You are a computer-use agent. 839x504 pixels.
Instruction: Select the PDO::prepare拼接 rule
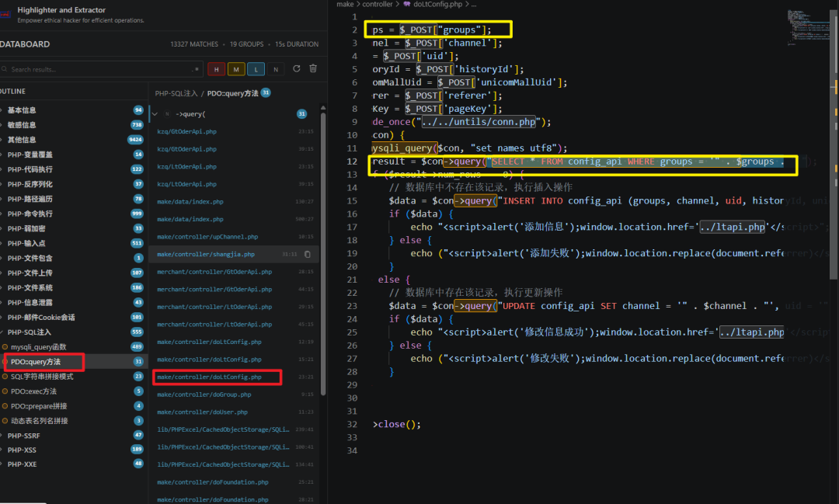tap(39, 406)
